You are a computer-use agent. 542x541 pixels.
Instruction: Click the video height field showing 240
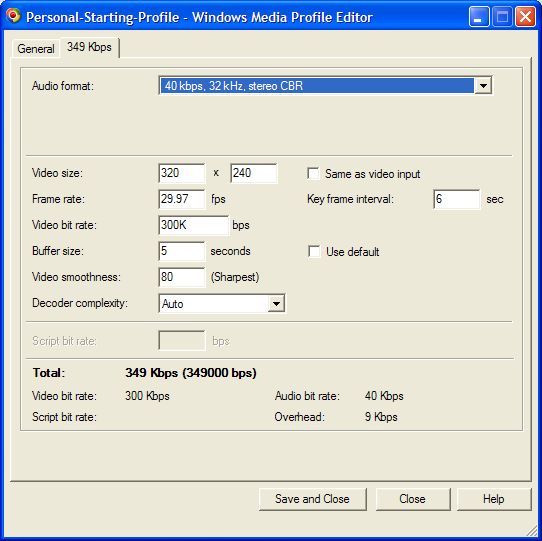254,173
